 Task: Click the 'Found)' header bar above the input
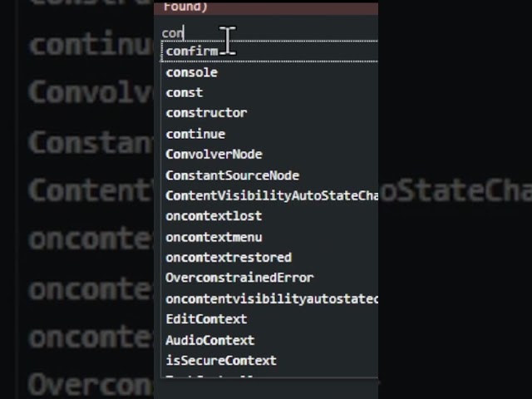266,7
